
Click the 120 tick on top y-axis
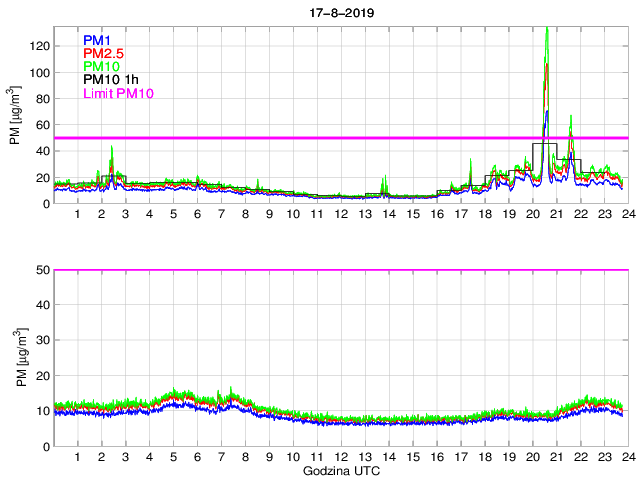click(x=39, y=46)
